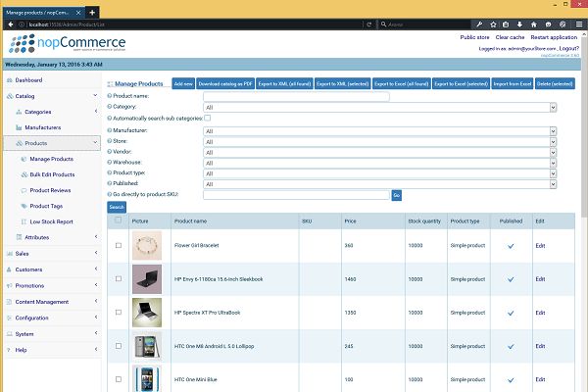Toggle the select-all checkbox in table header
The height and width of the screenshot is (392, 588).
pyautogui.click(x=118, y=220)
